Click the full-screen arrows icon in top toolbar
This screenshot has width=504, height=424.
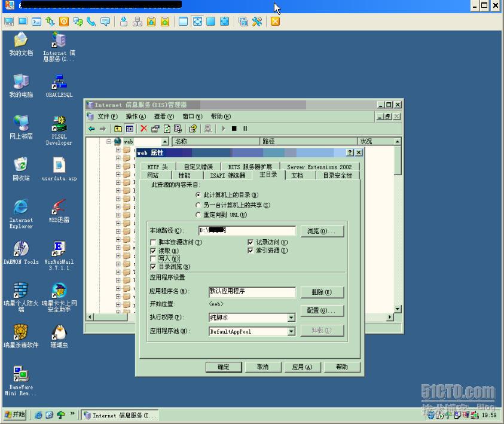[x=197, y=22]
